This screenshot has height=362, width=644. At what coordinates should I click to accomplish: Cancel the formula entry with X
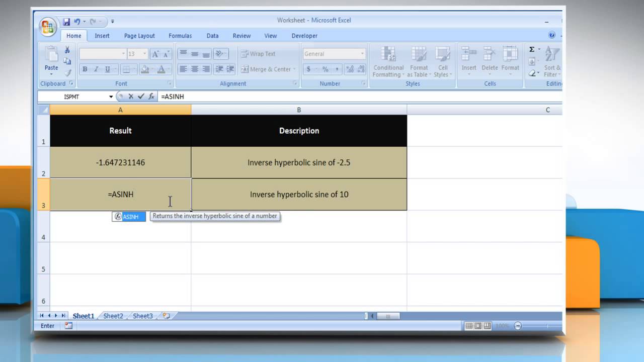[131, 97]
